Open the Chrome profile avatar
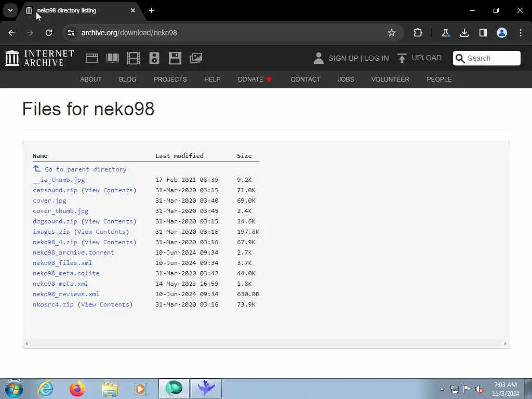The image size is (532, 399). (x=502, y=33)
